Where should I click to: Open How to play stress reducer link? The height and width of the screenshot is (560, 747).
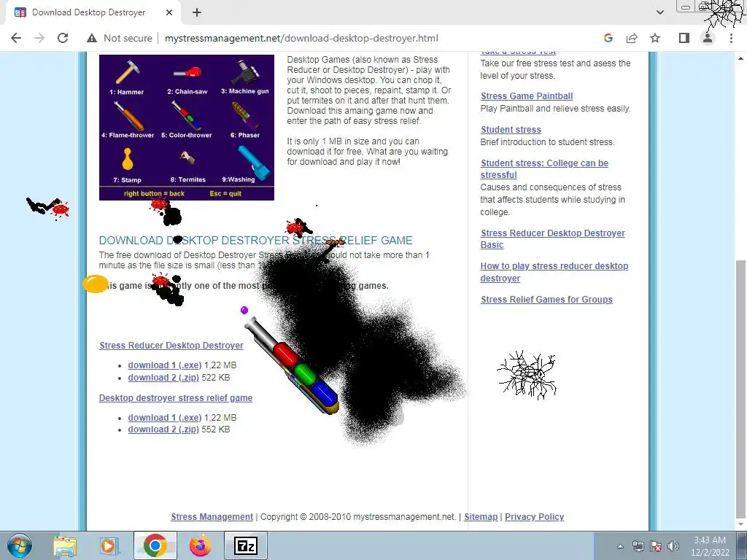pyautogui.click(x=554, y=272)
